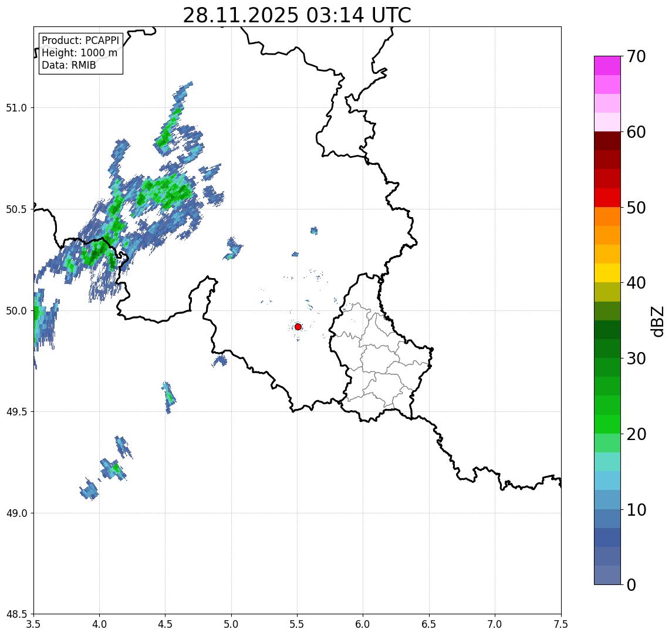Click the 'Product: PCAPPI' label
The image size is (672, 636).
click(x=80, y=40)
